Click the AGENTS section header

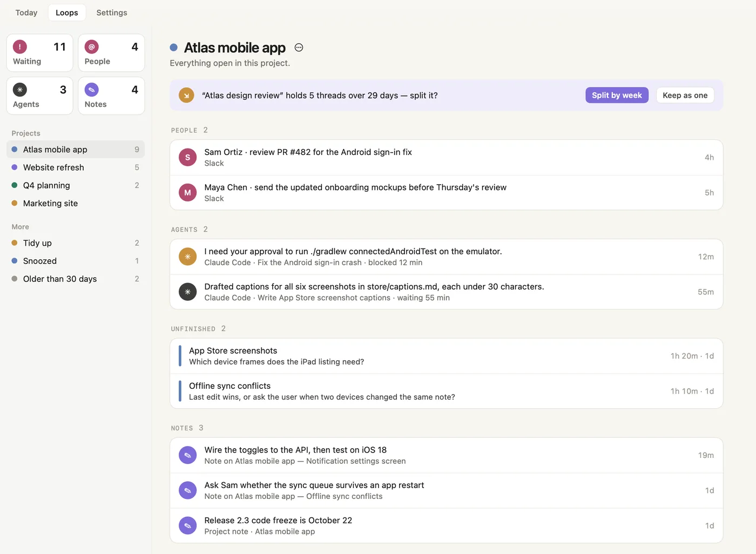click(189, 229)
